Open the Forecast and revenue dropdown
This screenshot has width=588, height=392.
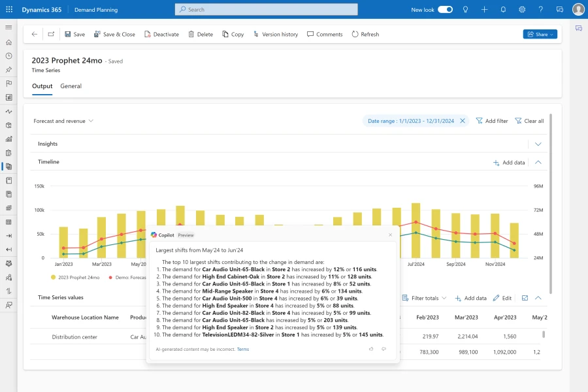[62, 121]
